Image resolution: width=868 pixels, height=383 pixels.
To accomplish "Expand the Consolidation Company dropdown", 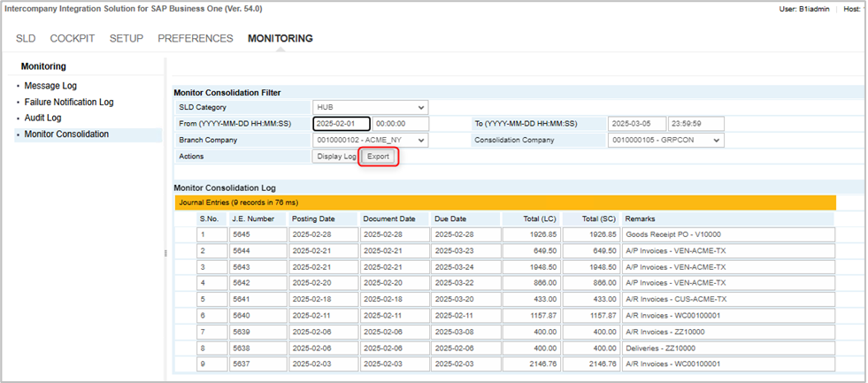I will 665,140.
